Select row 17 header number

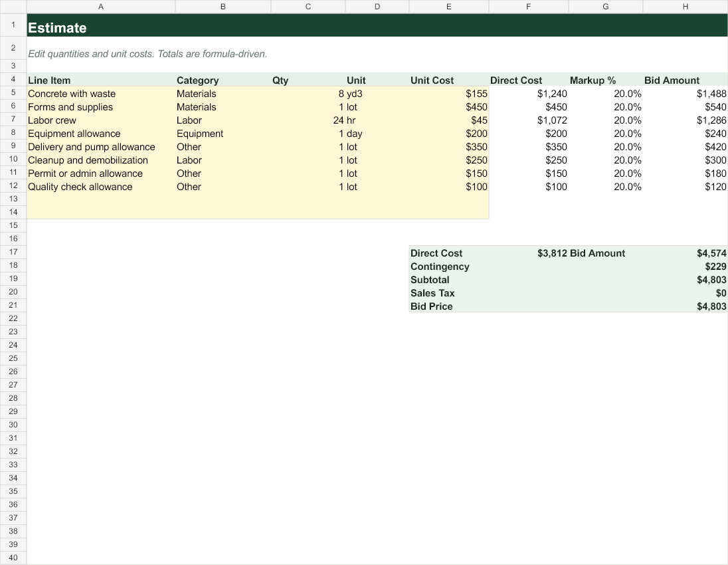tap(13, 252)
